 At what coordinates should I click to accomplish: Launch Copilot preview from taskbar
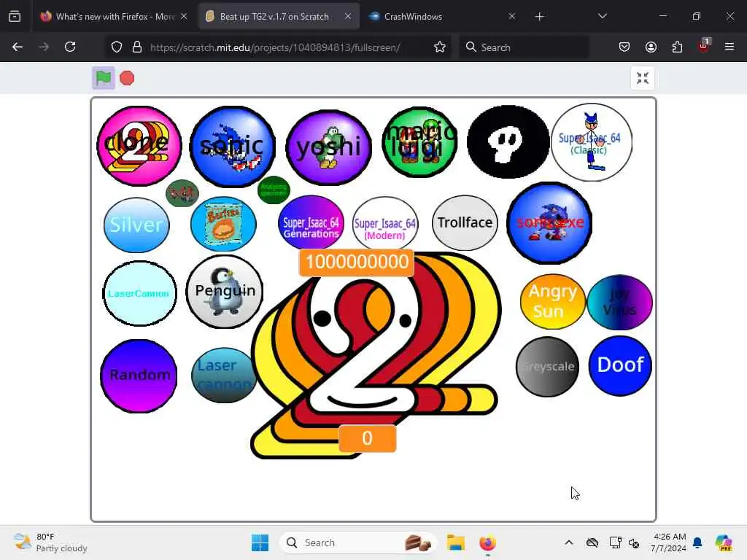pos(723,542)
